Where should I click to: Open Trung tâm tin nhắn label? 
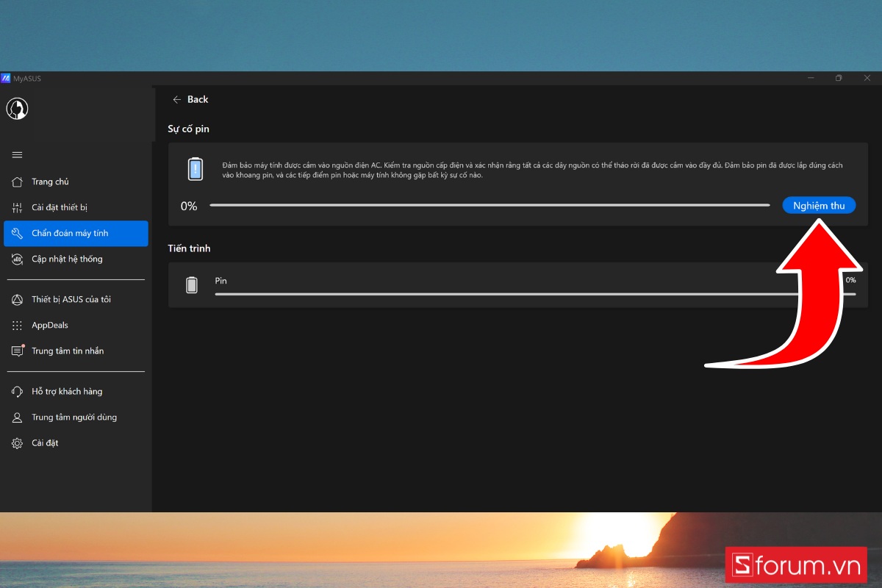pyautogui.click(x=68, y=351)
